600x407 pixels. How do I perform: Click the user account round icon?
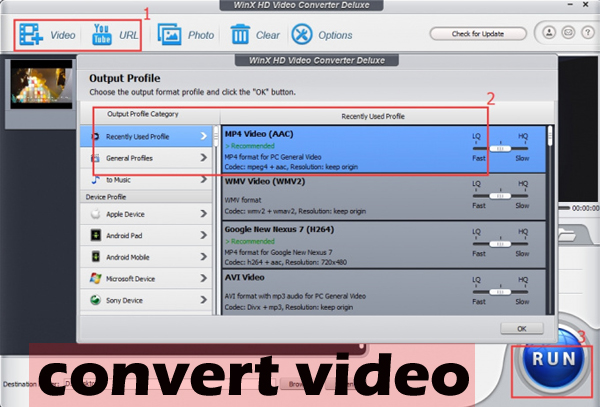pos(549,33)
